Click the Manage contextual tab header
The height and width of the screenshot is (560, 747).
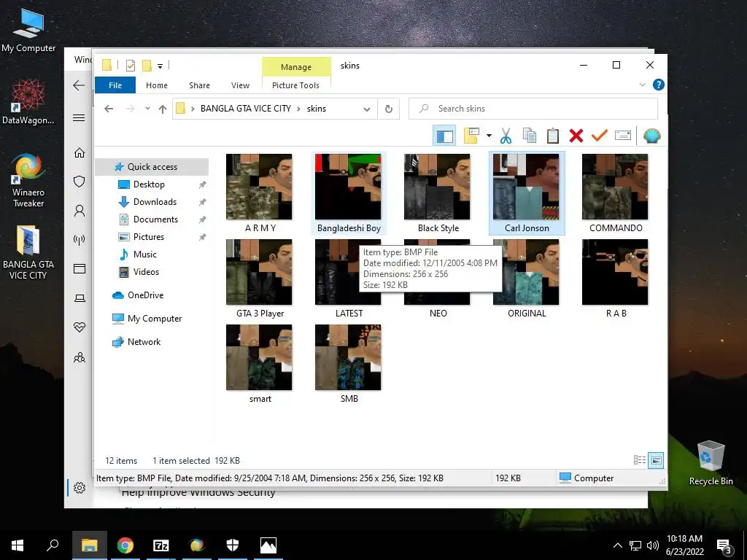[x=296, y=67]
